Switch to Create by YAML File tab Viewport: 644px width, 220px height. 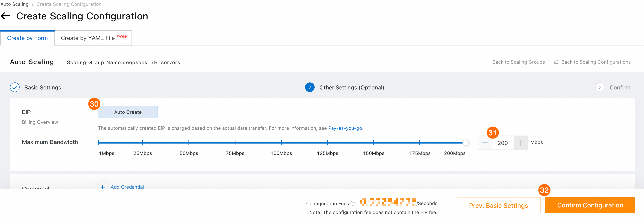point(93,38)
